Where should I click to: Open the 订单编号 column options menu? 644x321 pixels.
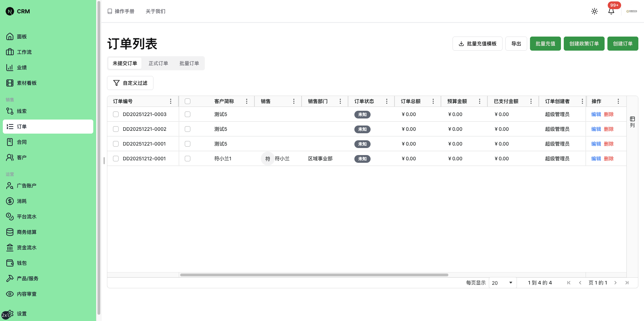point(171,101)
